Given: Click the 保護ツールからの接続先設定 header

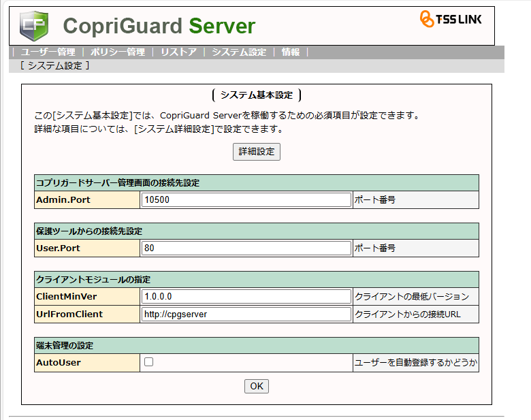Looking at the screenshot, I should pyautogui.click(x=257, y=231).
